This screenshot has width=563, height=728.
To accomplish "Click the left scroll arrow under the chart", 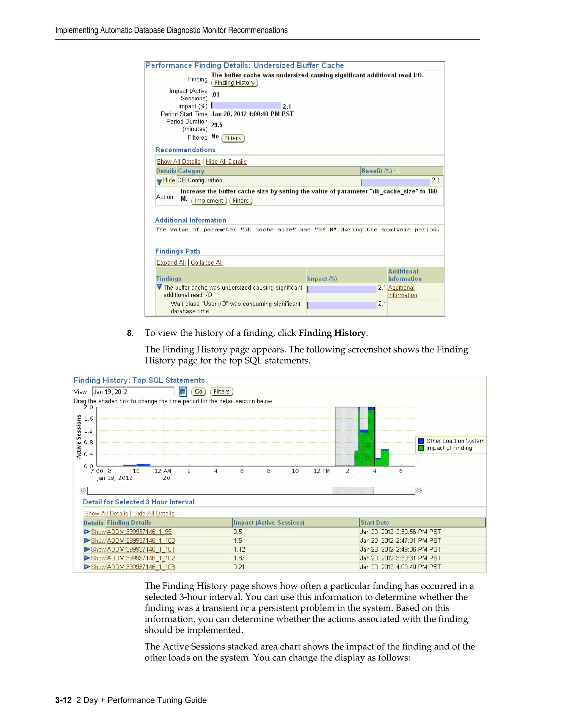I will click(x=83, y=490).
